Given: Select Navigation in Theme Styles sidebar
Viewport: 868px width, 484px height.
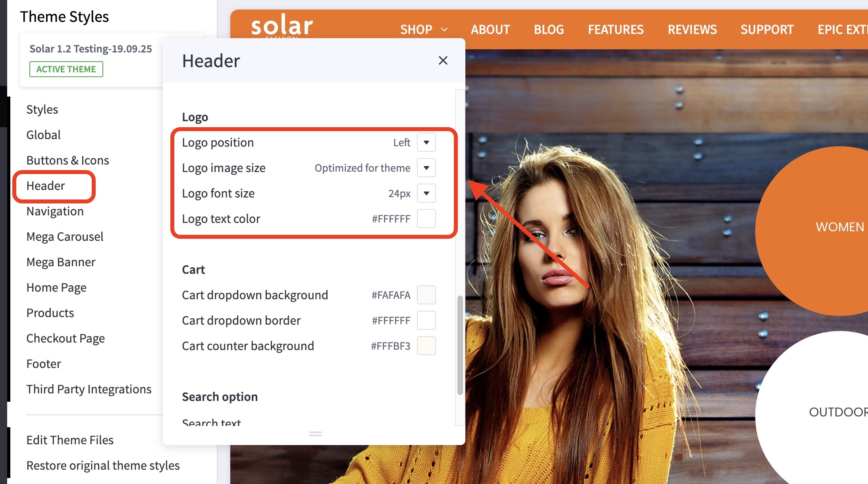Looking at the screenshot, I should point(55,211).
